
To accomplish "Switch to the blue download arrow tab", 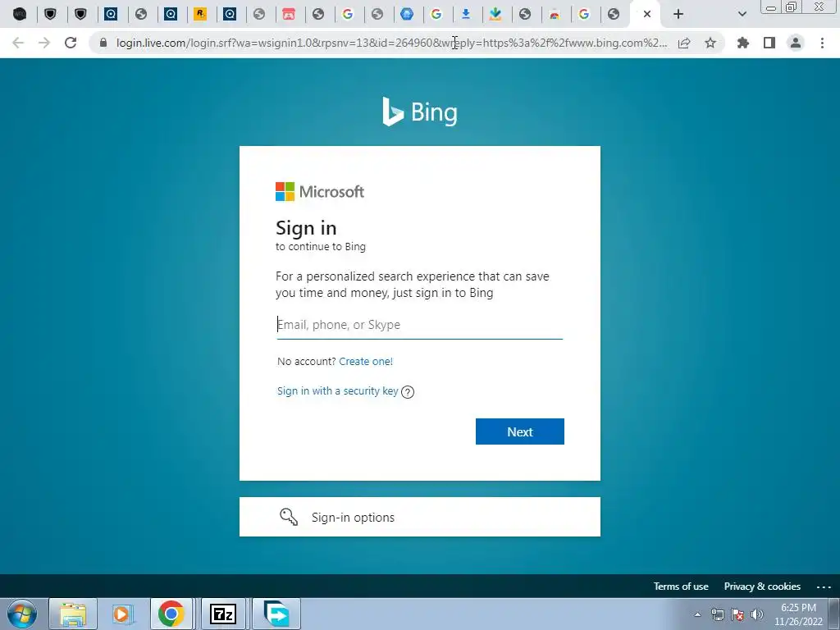I will pos(466,14).
